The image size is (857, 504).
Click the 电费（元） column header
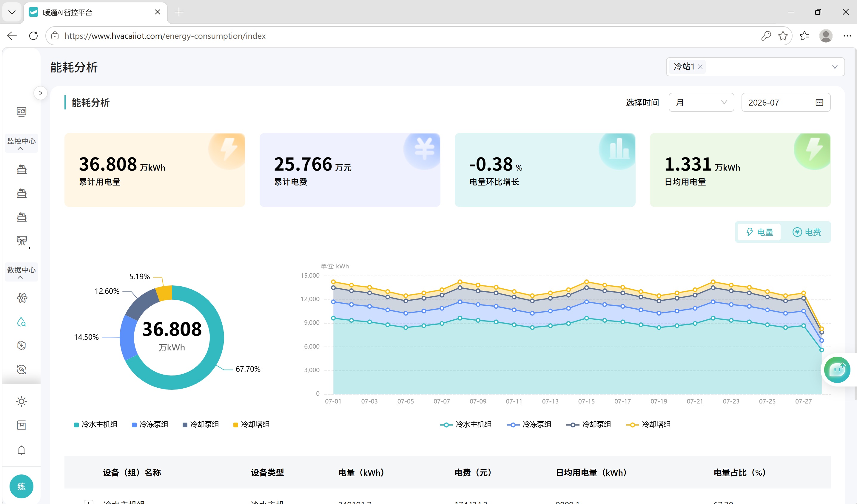(473, 472)
